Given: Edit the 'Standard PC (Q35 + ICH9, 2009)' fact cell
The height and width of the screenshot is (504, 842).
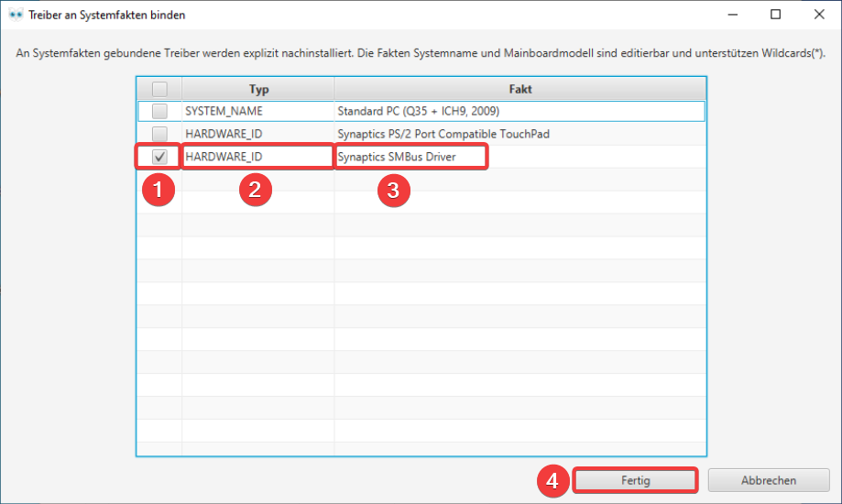Looking at the screenshot, I should (x=519, y=111).
